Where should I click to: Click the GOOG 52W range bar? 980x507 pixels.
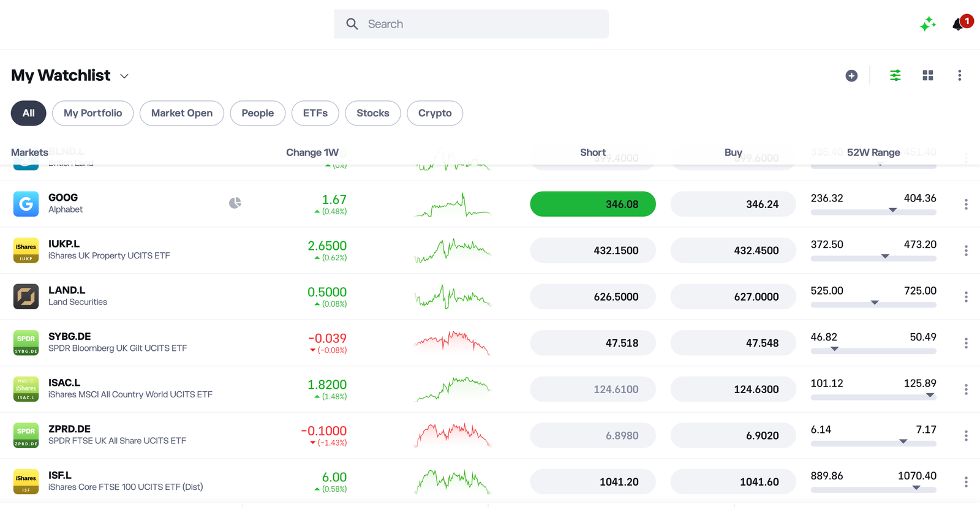pos(873,212)
